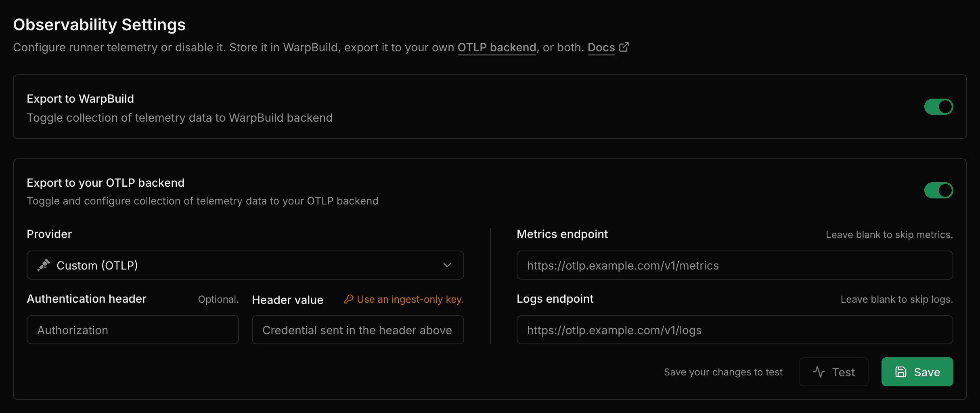
Task: Expand Provider list via chevron arrow
Action: tap(447, 265)
